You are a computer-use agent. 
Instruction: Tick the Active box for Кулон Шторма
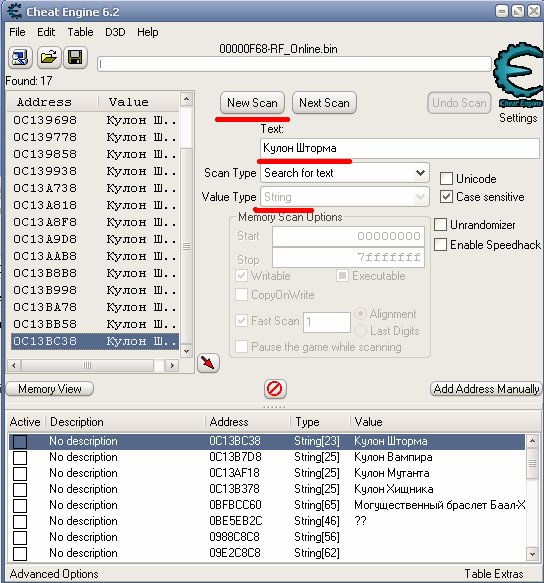[20, 442]
